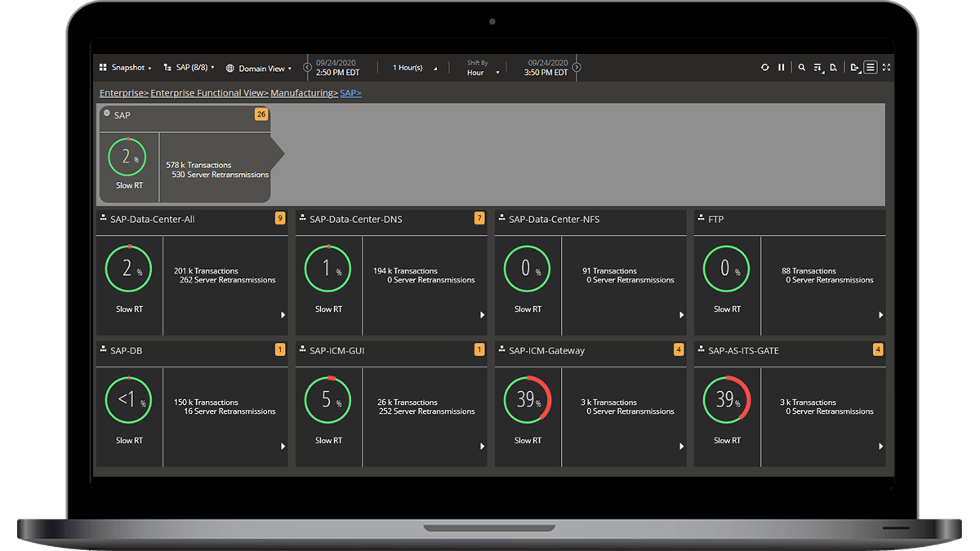Click the badge showing 26 on the SAP panel
Viewport: 980px width, 551px height.
click(x=261, y=114)
